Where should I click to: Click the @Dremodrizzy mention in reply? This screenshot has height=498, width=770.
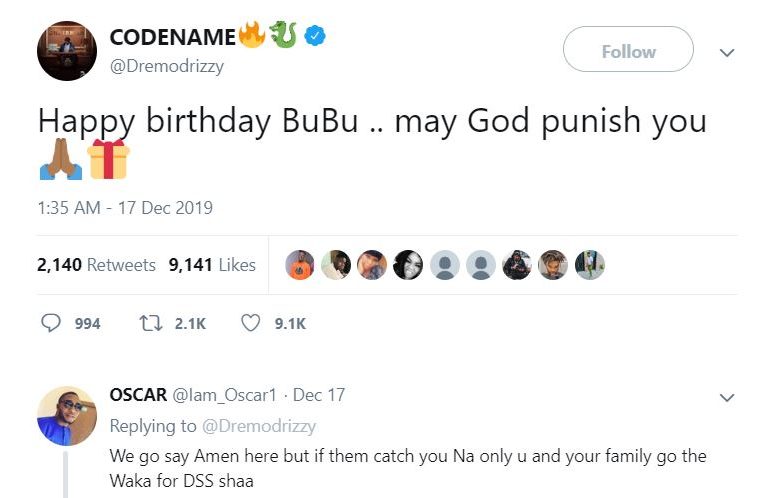pos(258,426)
